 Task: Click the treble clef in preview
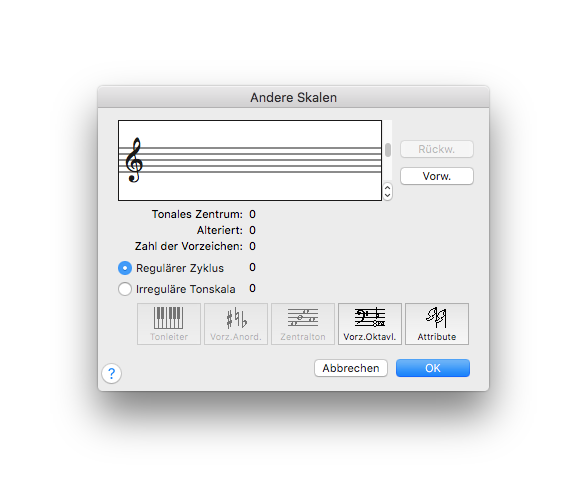134,160
